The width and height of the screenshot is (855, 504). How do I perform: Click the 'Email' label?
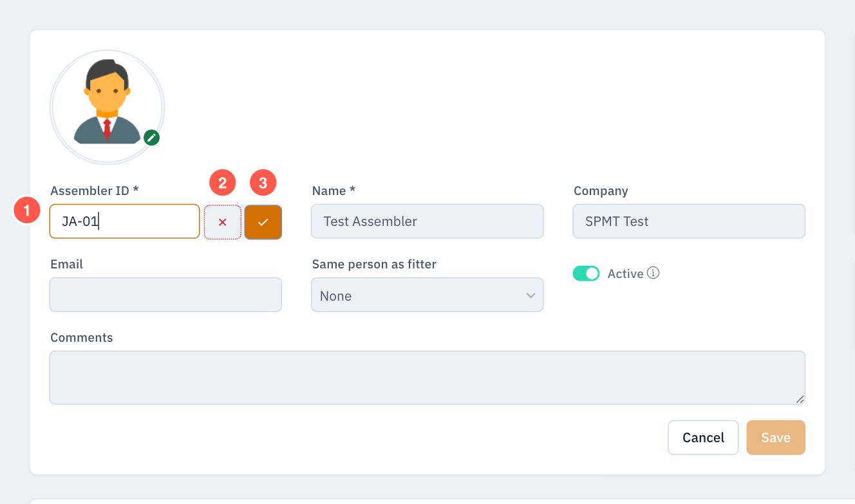pos(67,264)
